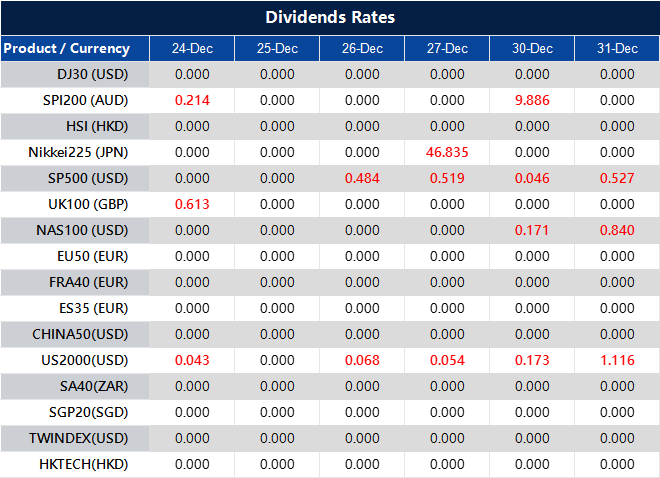
Task: Click the SPI200 (AUD) 0.214 value
Action: click(x=192, y=100)
